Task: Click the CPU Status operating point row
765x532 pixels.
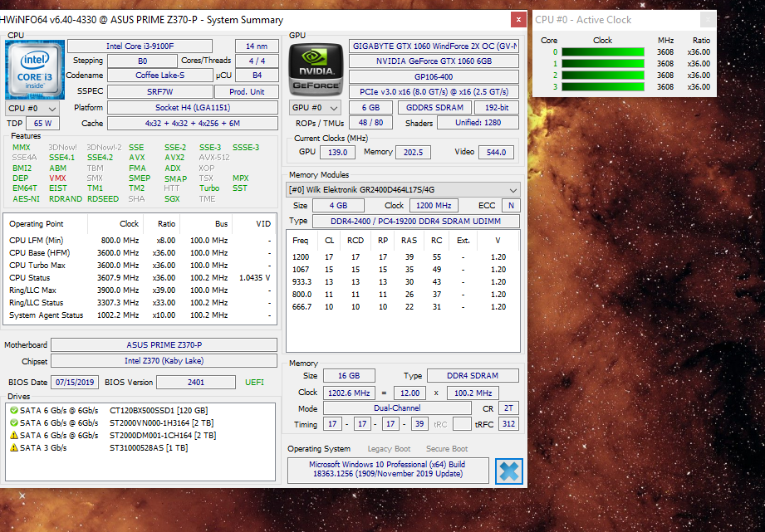Action: click(x=140, y=278)
